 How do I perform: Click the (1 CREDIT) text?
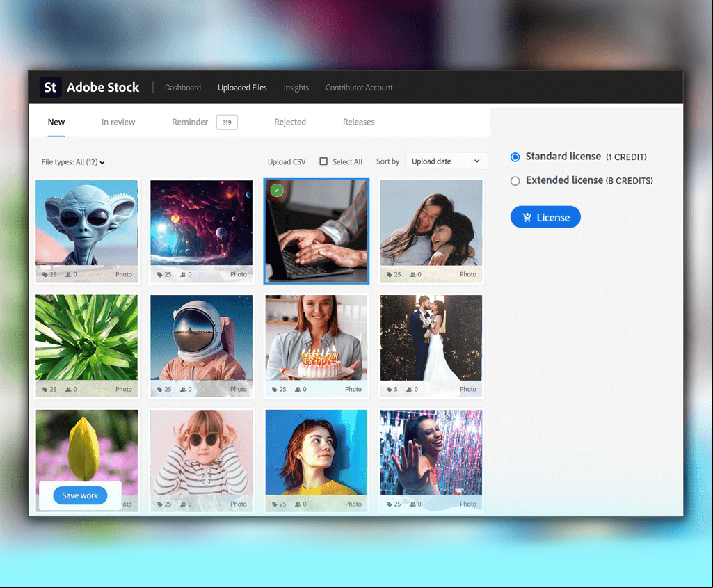626,157
